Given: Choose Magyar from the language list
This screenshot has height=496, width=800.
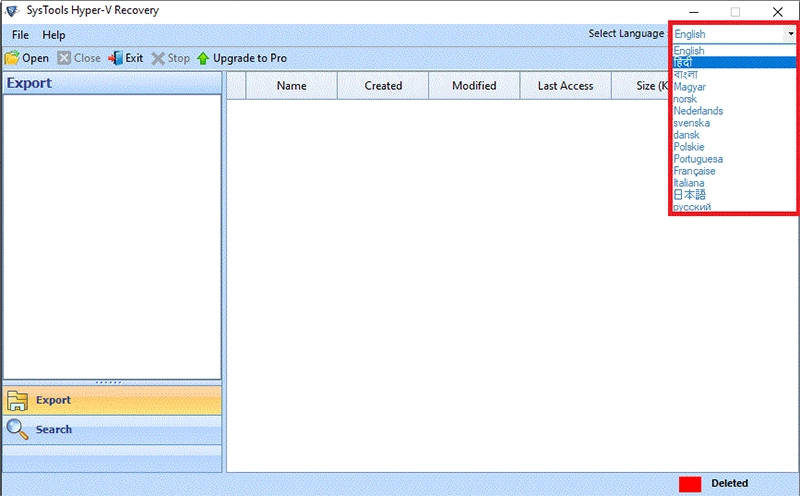Looking at the screenshot, I should [x=734, y=87].
